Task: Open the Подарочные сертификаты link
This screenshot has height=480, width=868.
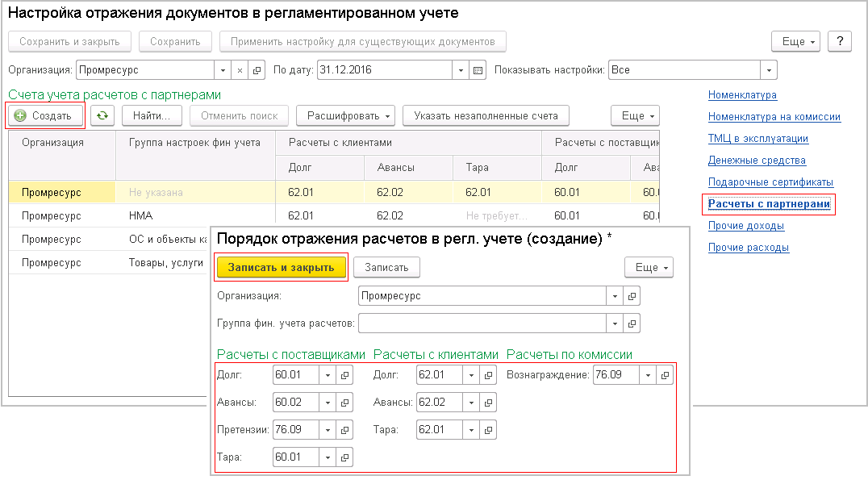Action: pyautogui.click(x=770, y=182)
